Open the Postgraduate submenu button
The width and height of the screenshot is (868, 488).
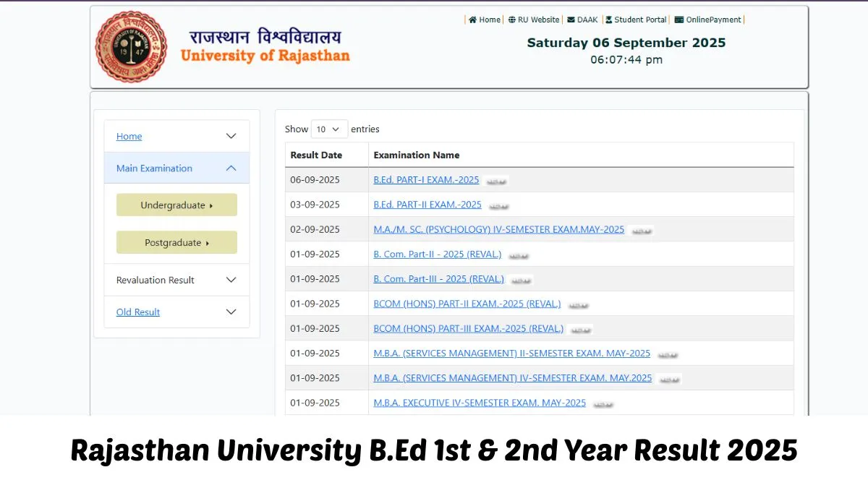point(176,242)
